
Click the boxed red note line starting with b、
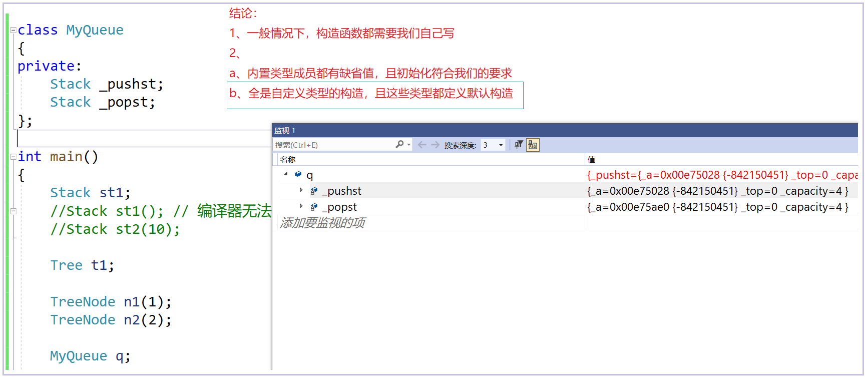coord(371,94)
